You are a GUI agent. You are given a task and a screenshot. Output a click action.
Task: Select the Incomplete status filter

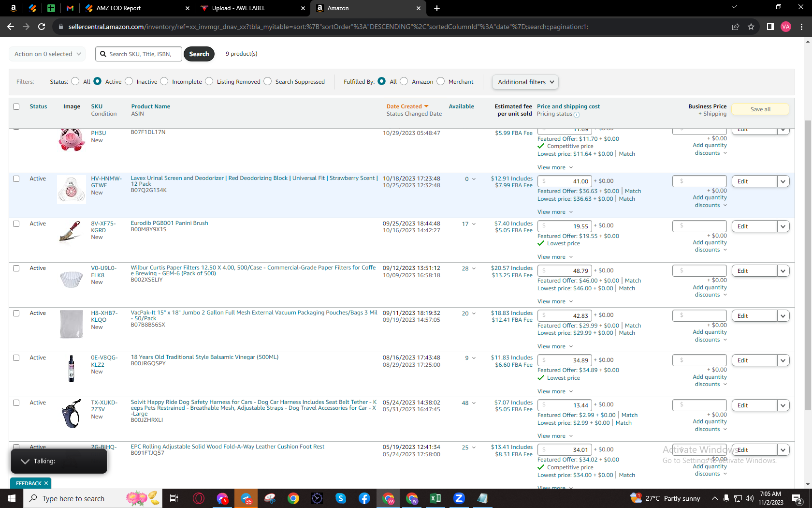coord(164,81)
